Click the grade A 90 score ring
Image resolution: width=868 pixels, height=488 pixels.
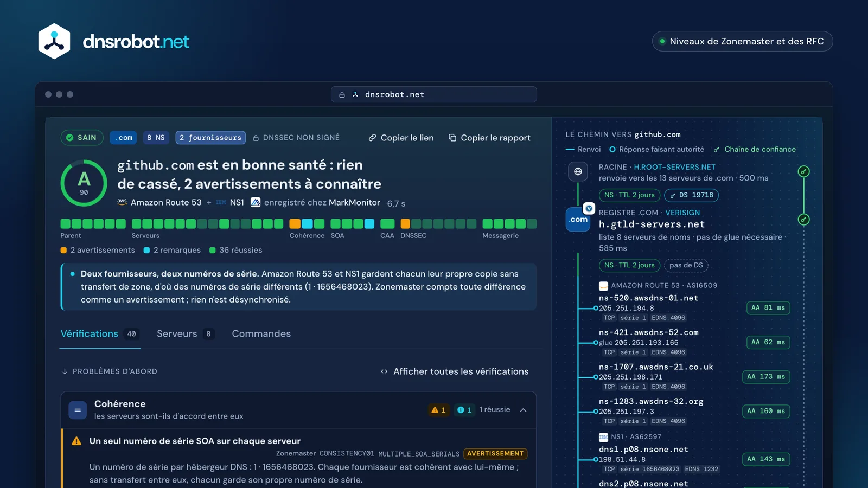tap(84, 183)
